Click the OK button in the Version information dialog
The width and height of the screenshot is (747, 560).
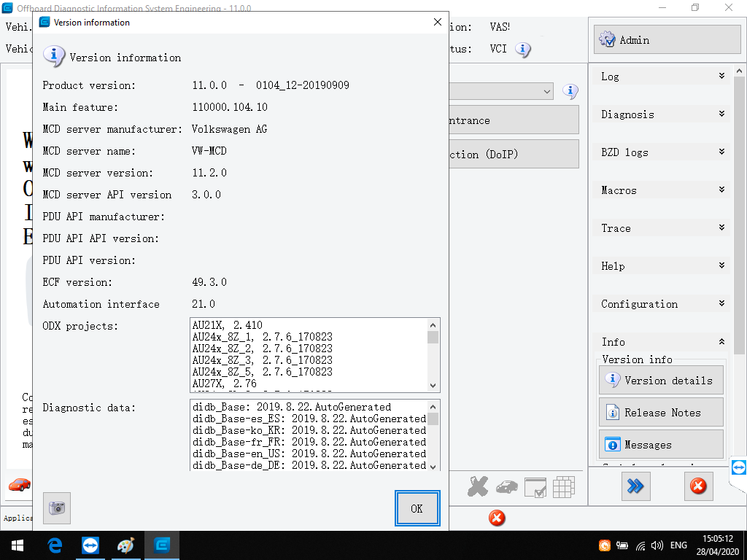417,508
